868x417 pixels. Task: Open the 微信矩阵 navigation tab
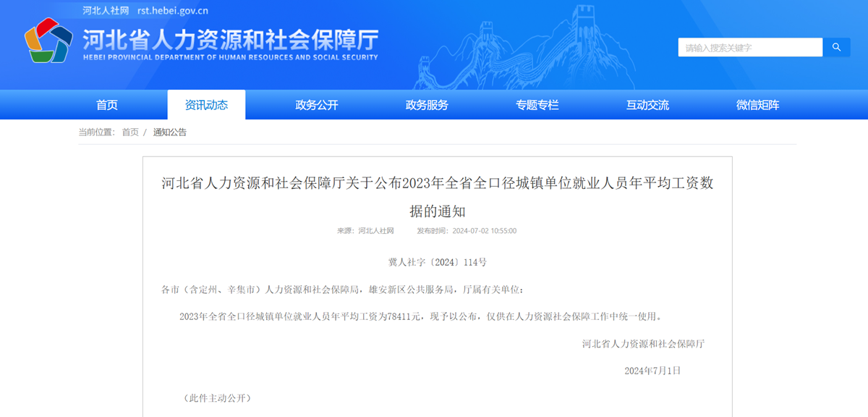(758, 105)
